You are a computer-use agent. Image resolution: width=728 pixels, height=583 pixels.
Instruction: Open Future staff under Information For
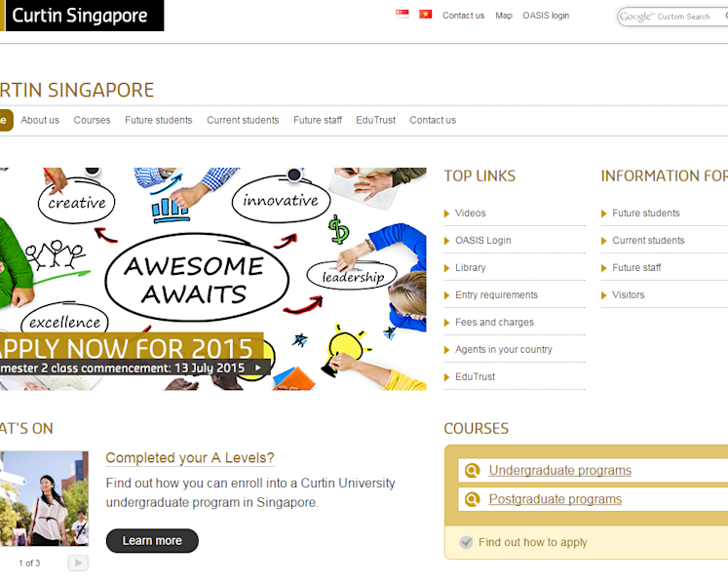pyautogui.click(x=636, y=268)
